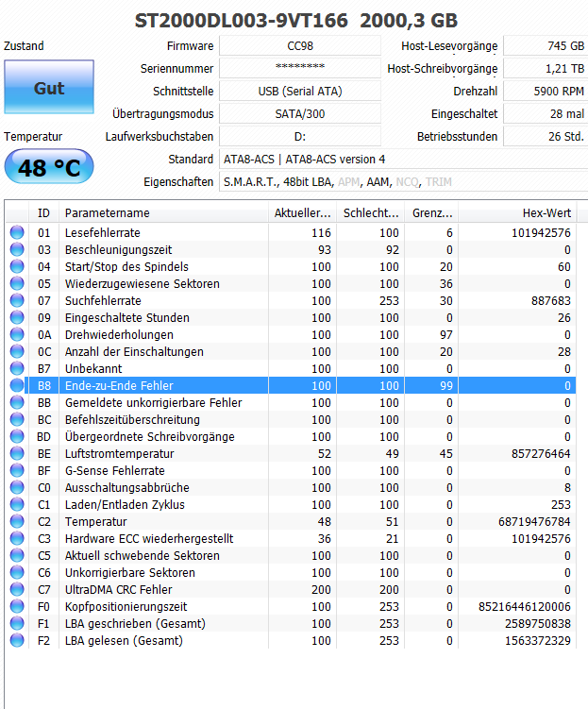Click the status orb for UltraDMA CRC Fehler

[x=17, y=590]
